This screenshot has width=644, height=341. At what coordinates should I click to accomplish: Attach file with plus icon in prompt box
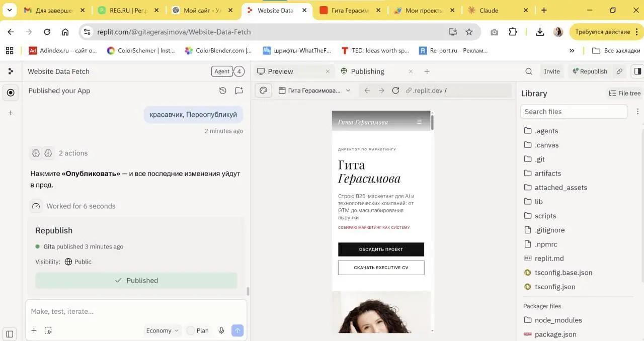click(34, 330)
